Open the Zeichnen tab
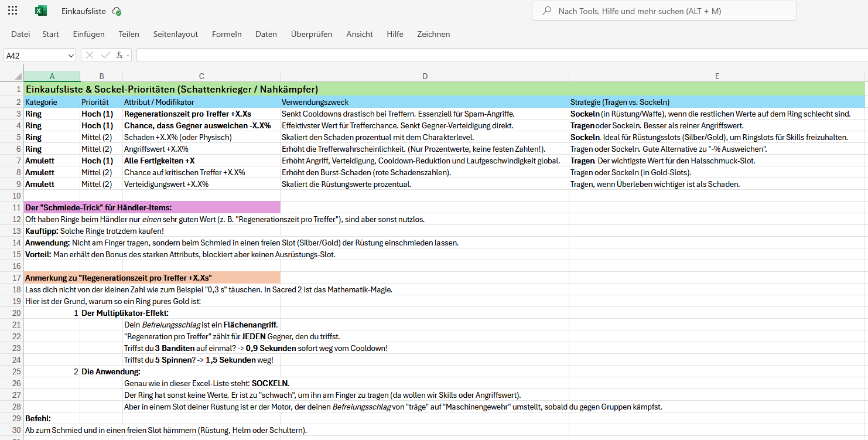Screen dimensions: 868x440 (x=433, y=34)
